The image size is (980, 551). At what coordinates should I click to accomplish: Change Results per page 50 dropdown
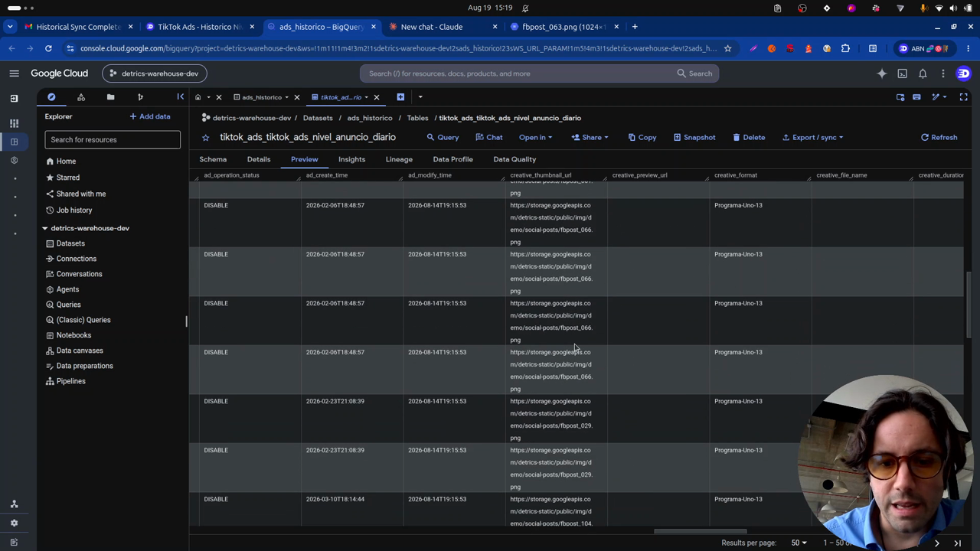(799, 543)
